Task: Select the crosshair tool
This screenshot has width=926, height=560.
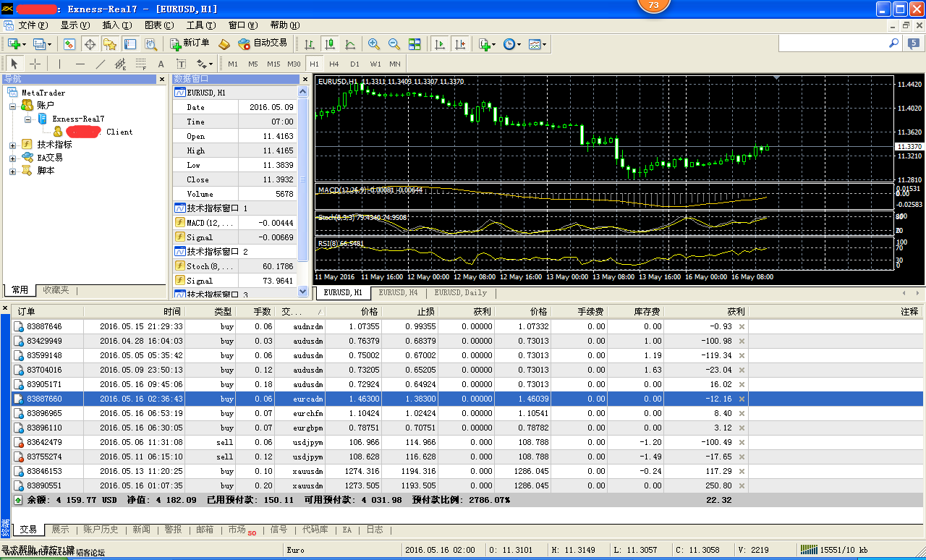Action: pos(34,64)
